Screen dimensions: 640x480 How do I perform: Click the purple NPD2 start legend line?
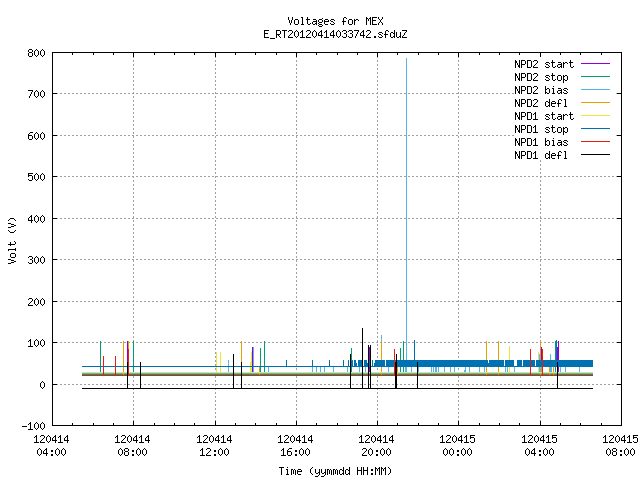coord(595,64)
